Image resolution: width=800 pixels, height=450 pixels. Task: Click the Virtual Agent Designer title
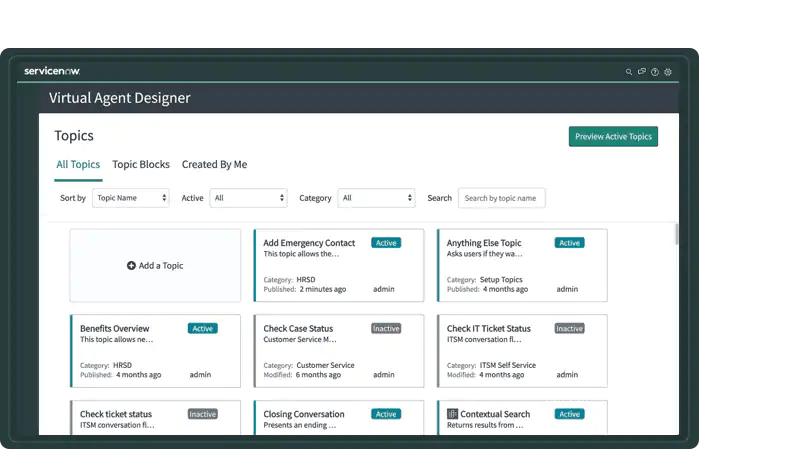click(119, 98)
